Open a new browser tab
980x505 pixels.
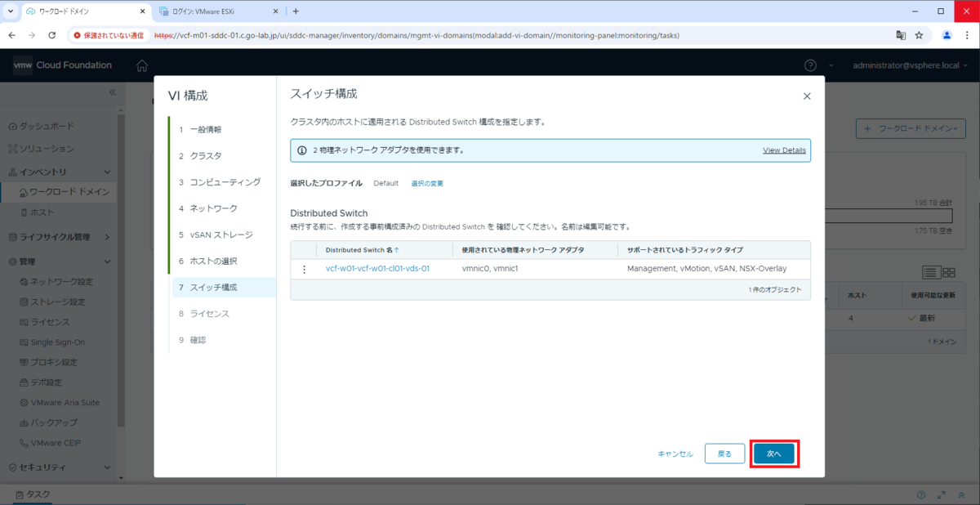click(x=296, y=11)
